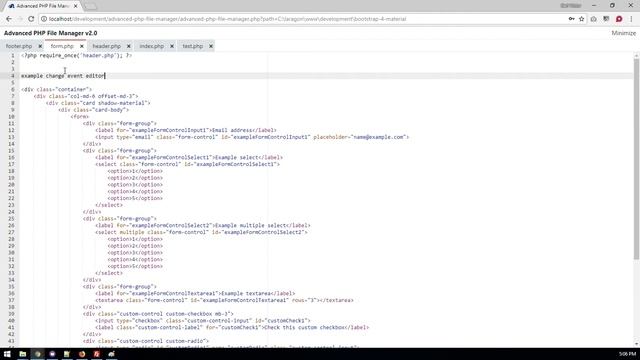Click the require_once header.php line
The image size is (640, 360).
(76, 56)
